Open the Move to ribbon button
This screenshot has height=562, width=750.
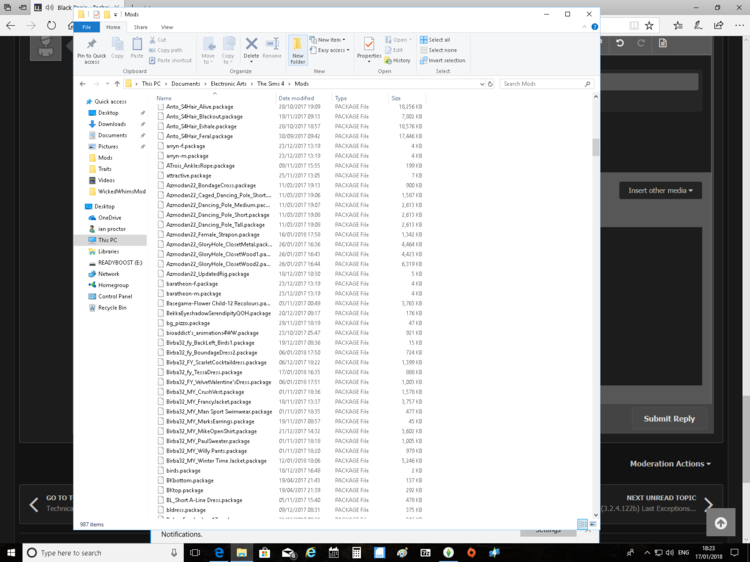(x=209, y=51)
